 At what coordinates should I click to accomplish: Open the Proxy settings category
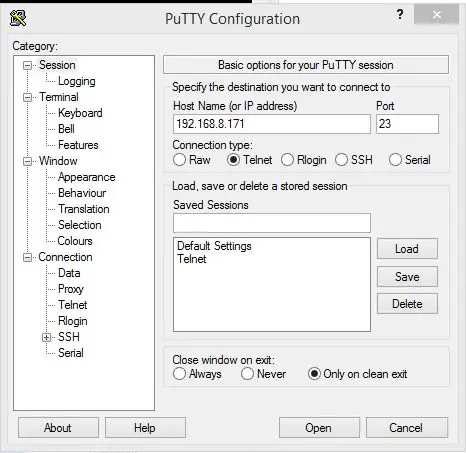(x=71, y=289)
